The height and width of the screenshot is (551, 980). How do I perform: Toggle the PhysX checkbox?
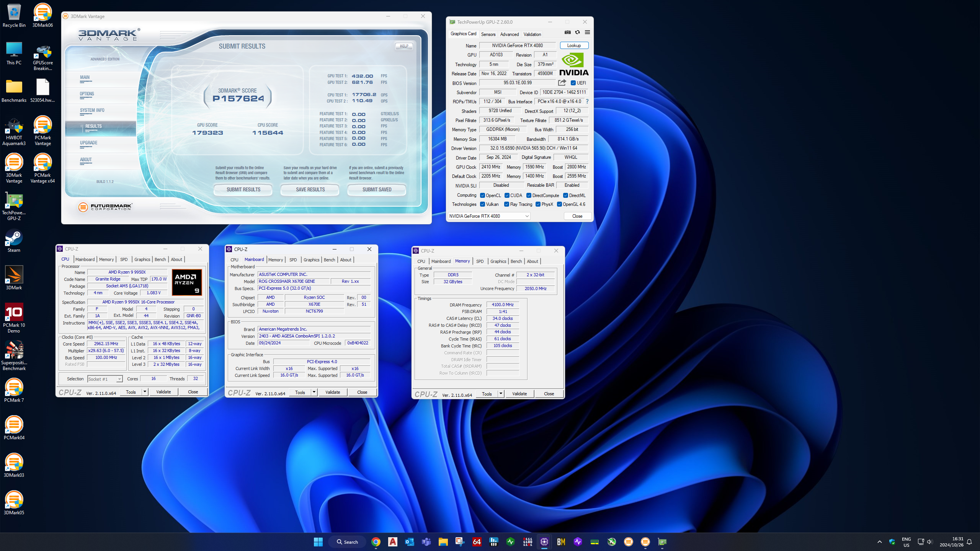[538, 204]
